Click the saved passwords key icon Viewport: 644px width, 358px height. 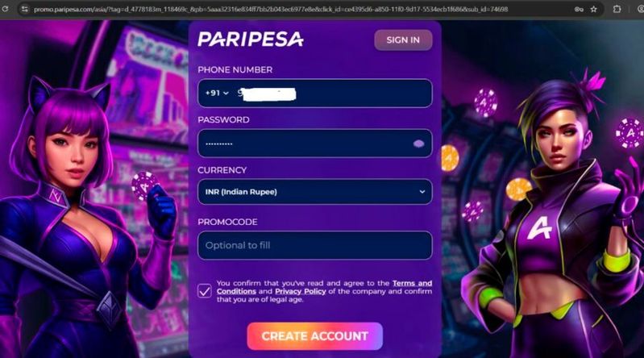(x=579, y=9)
